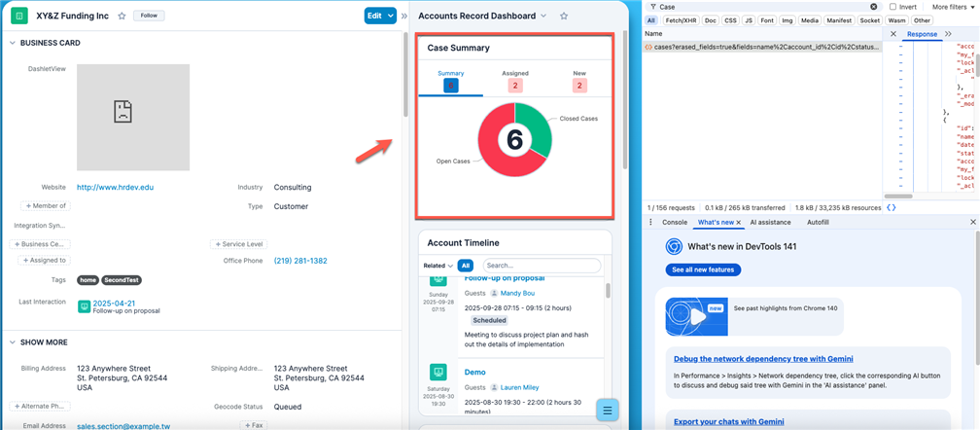Open the http://www.hrdev.edu website link
Screen dimensions: 980x430
(115, 187)
